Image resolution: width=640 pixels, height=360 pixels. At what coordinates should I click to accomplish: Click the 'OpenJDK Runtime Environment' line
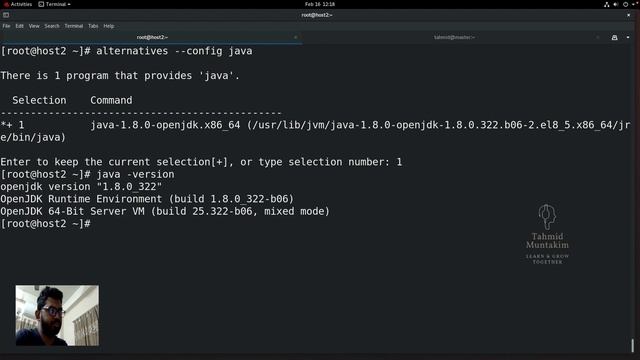147,199
